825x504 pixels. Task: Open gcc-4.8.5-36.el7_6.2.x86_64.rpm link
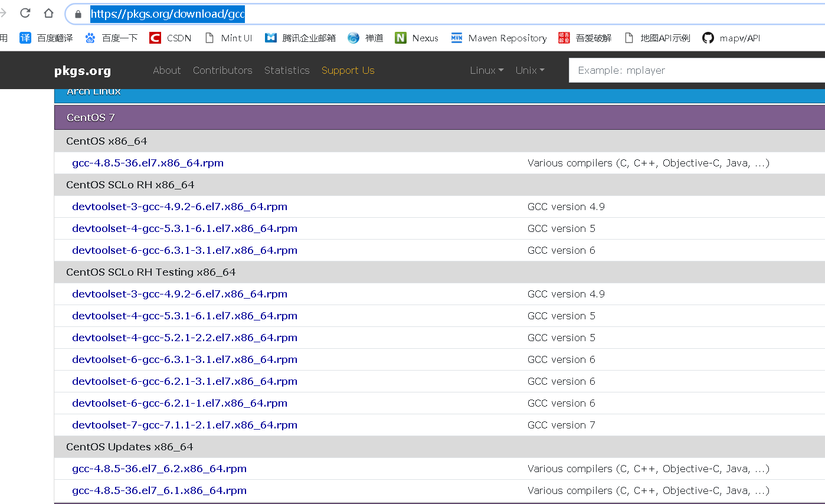coord(159,469)
